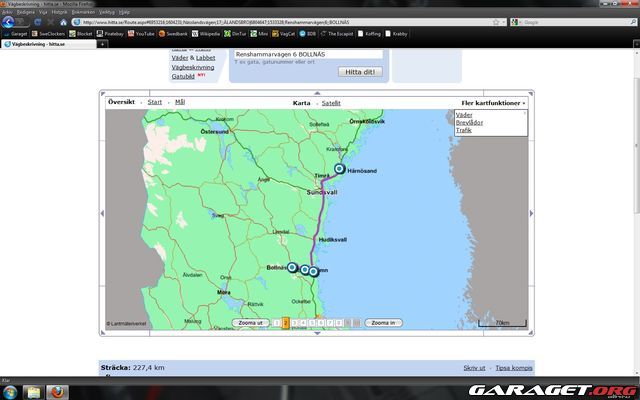
Task: Pan map left using the left edge arrow
Action: point(101,213)
